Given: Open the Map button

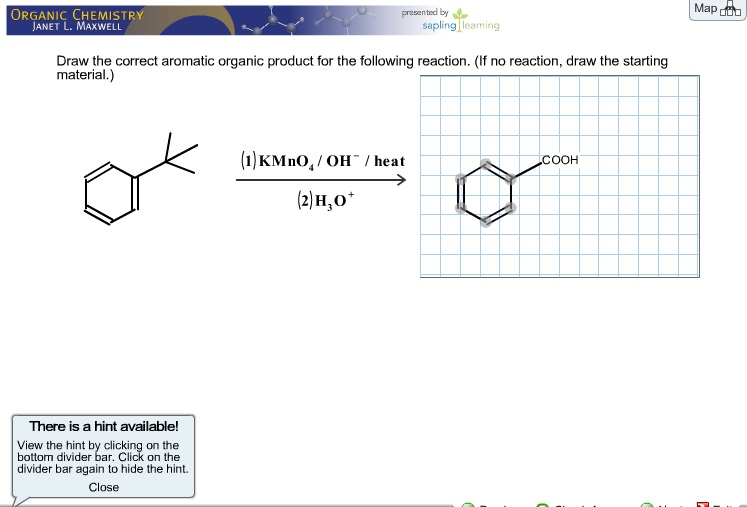Looking at the screenshot, I should pos(717,9).
